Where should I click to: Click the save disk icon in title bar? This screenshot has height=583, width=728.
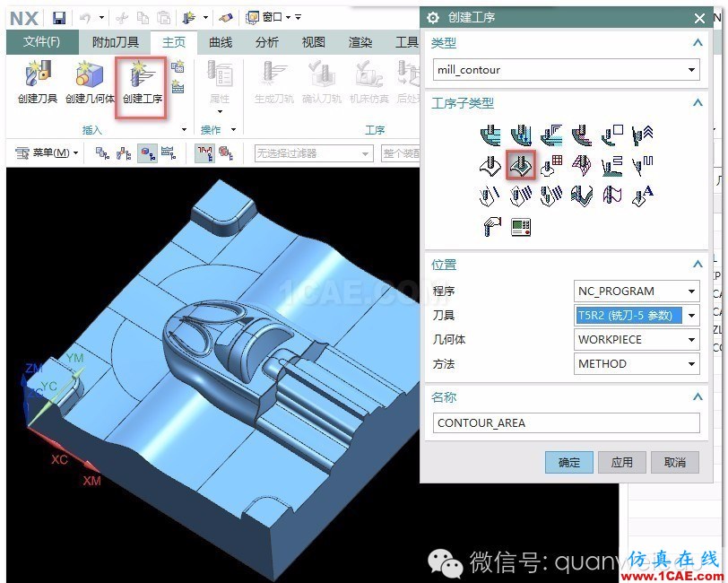point(59,18)
